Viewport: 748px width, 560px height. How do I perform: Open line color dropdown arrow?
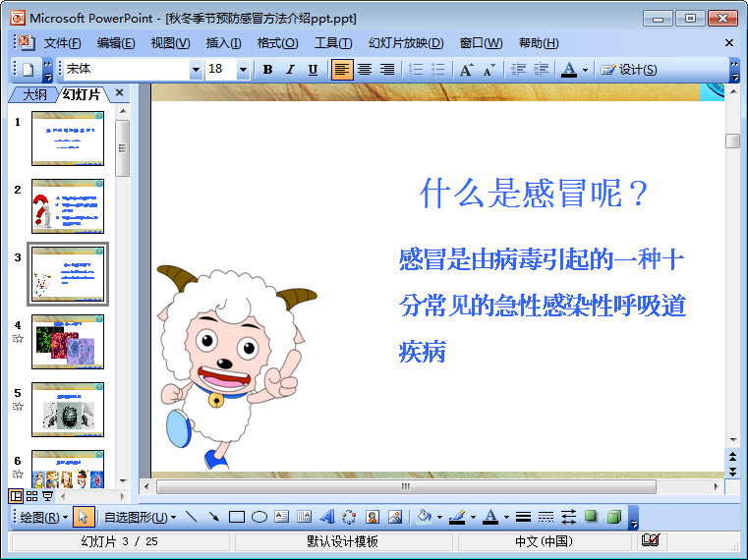coord(473,517)
